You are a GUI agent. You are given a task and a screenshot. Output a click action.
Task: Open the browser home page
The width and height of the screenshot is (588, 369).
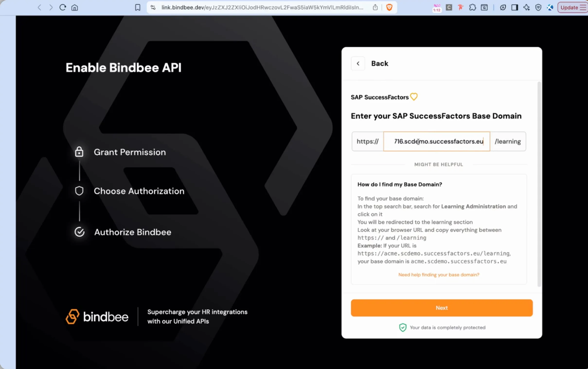click(x=75, y=8)
